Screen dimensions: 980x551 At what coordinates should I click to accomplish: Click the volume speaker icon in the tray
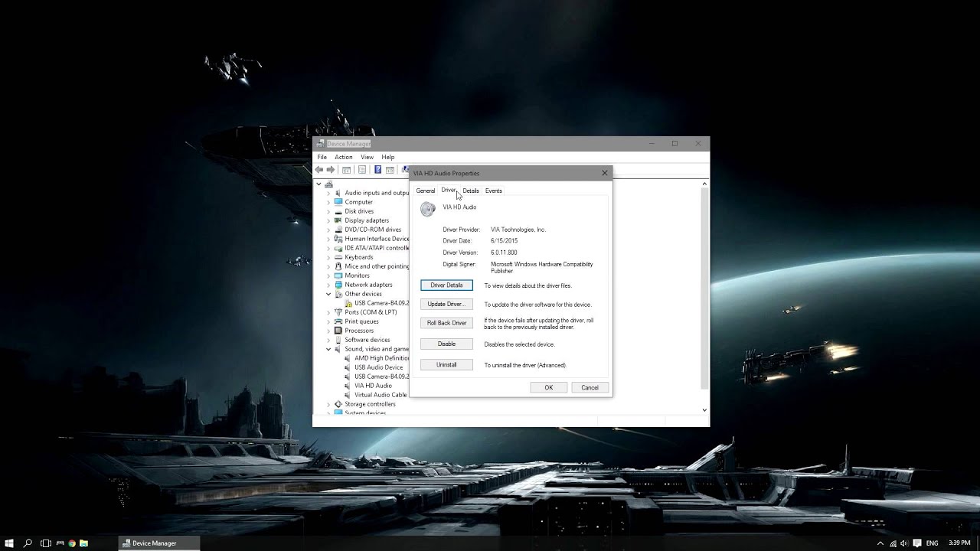click(x=904, y=543)
